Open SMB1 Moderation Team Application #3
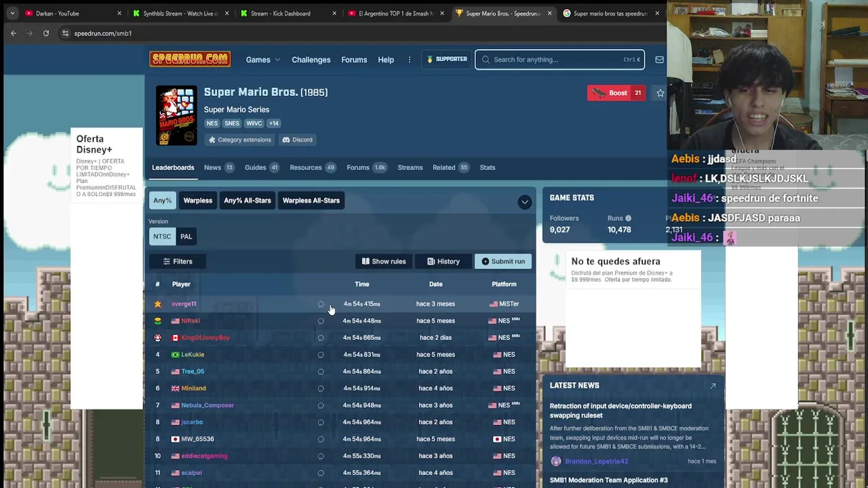The height and width of the screenshot is (488, 868). tap(609, 480)
